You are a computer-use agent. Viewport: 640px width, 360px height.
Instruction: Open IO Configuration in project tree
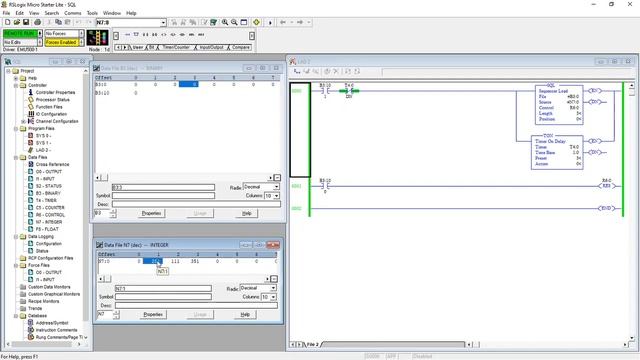[51, 114]
